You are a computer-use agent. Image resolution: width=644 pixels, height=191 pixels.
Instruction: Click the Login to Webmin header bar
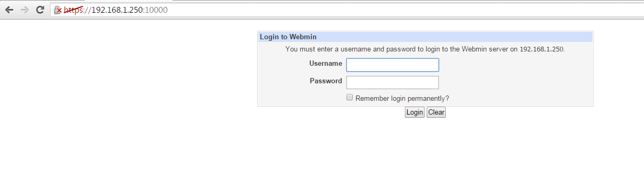(425, 37)
